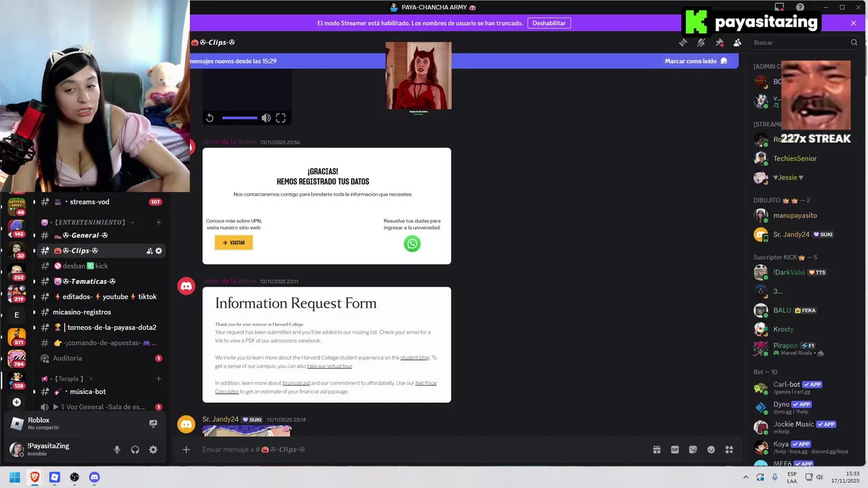Open user settings gear
The height and width of the screenshot is (488, 868).
[153, 449]
